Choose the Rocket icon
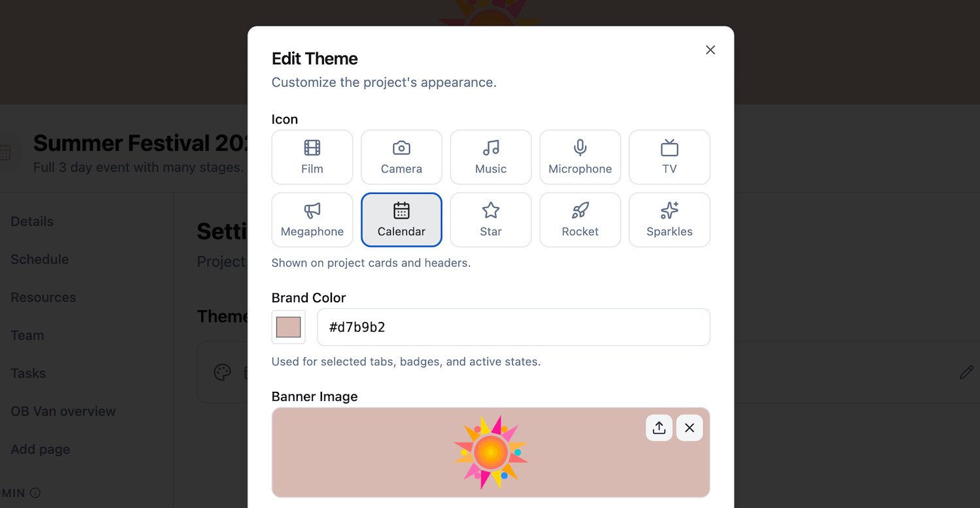The height and width of the screenshot is (508, 980). 580,219
